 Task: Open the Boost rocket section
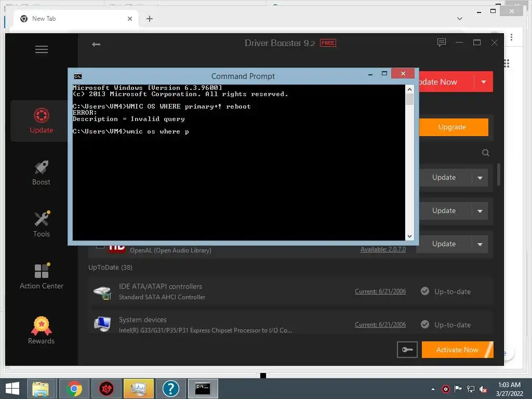coord(42,172)
